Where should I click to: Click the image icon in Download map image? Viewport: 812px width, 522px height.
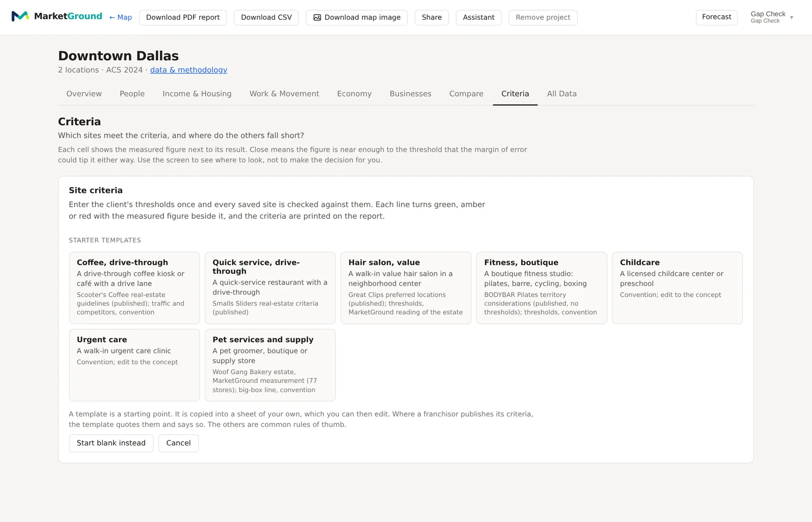click(317, 17)
